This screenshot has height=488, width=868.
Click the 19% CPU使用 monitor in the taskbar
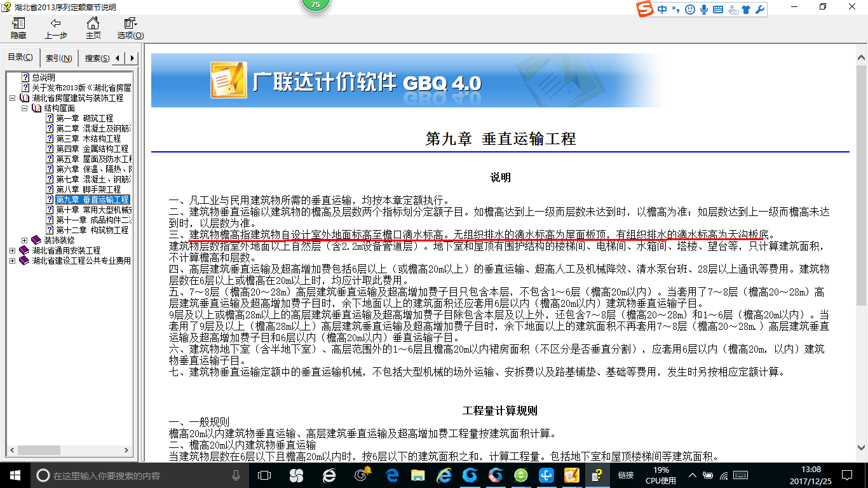661,475
